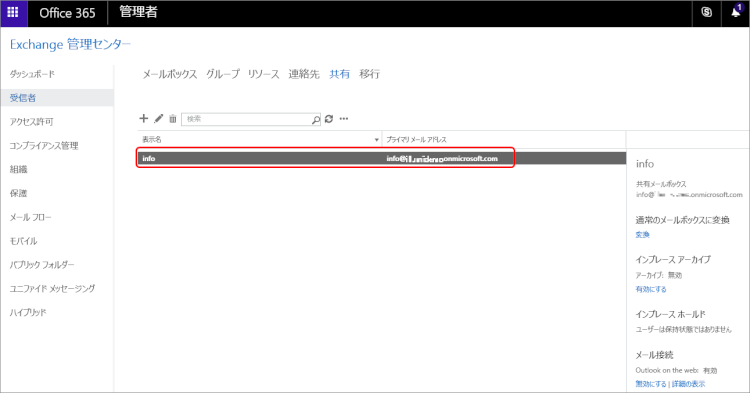
Task: Open メール フロー in the sidebar
Action: (30, 217)
